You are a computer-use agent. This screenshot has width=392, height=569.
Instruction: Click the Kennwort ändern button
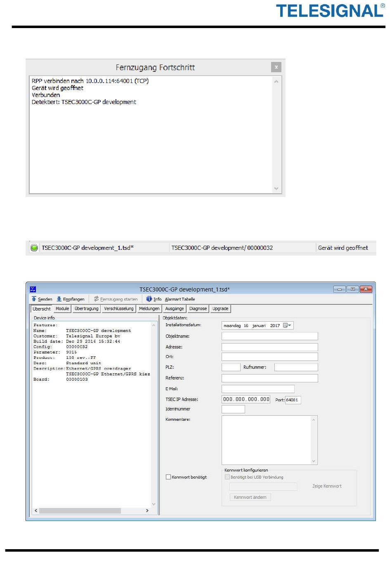coord(250,497)
